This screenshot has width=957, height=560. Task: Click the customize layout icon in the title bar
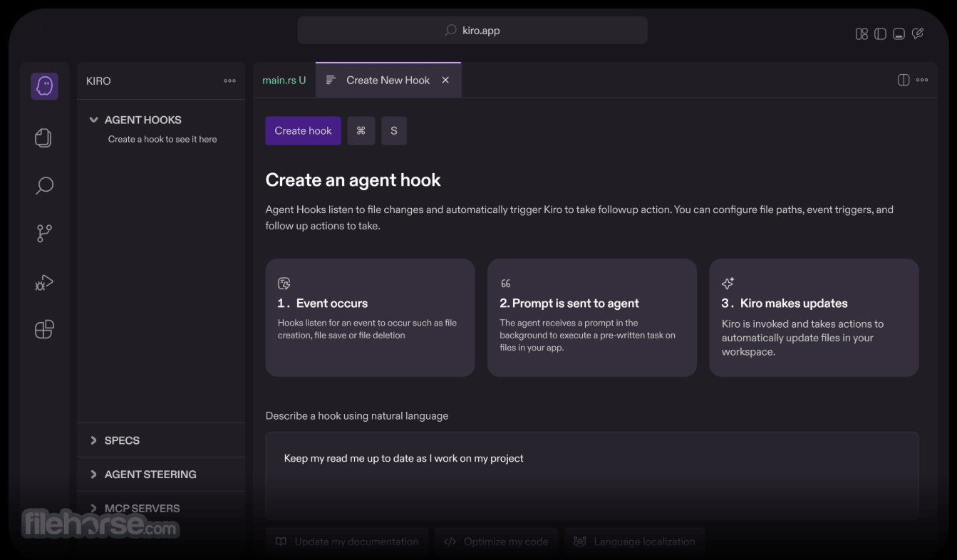(x=862, y=33)
